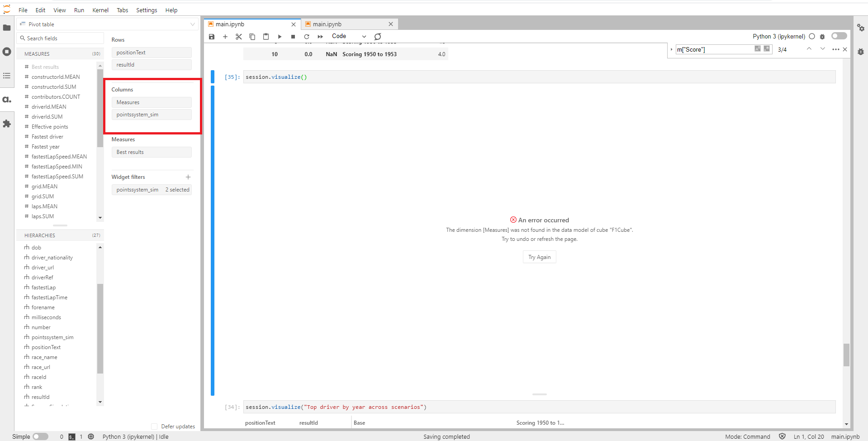Image resolution: width=868 pixels, height=441 pixels.
Task: Expand more search options with ellipsis
Action: pos(835,50)
